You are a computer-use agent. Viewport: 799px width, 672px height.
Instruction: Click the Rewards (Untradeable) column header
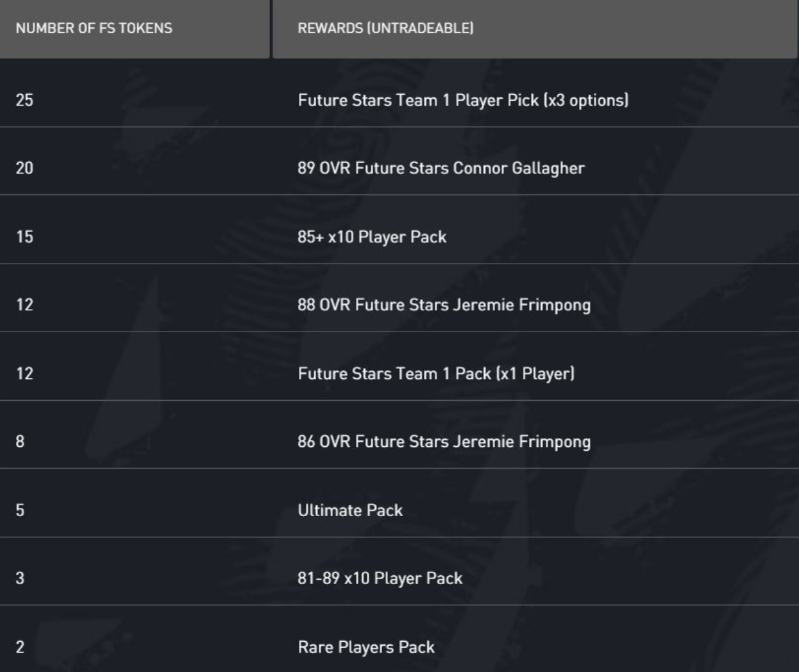tap(385, 28)
